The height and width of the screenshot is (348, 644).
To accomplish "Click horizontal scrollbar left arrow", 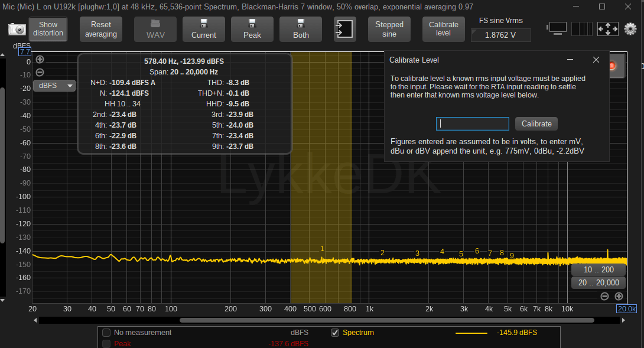I will [x=35, y=320].
